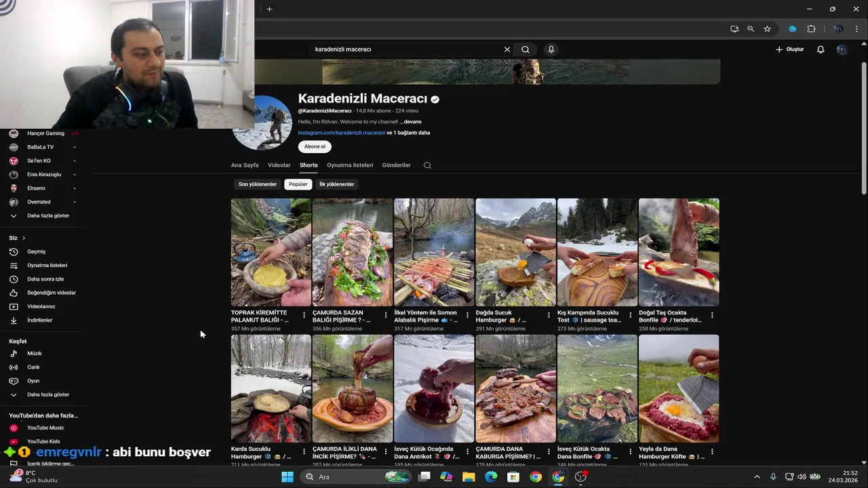Expand channel description with ...devamı
The height and width of the screenshot is (488, 868).
pyautogui.click(x=410, y=121)
